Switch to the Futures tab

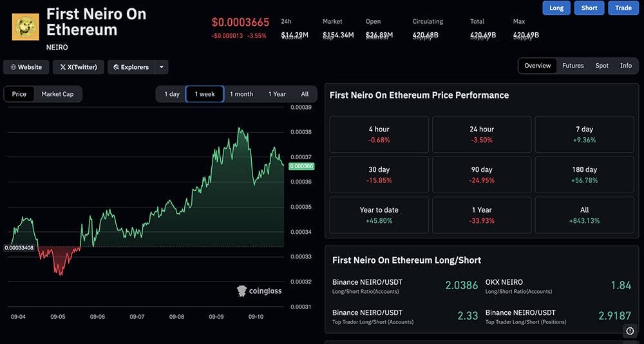(573, 66)
